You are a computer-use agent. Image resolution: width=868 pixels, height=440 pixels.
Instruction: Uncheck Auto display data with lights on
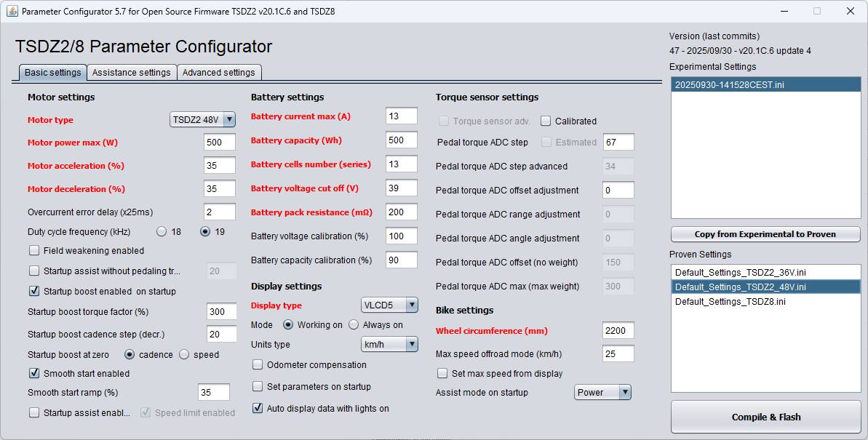pyautogui.click(x=258, y=408)
